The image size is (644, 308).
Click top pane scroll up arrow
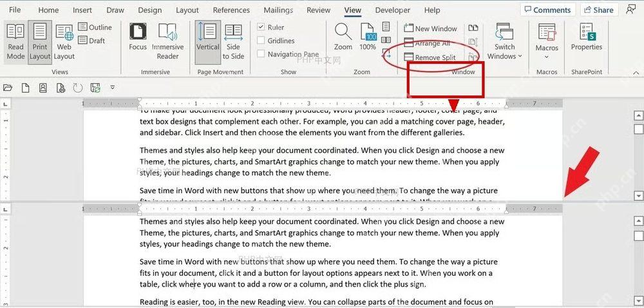pyautogui.click(x=638, y=115)
